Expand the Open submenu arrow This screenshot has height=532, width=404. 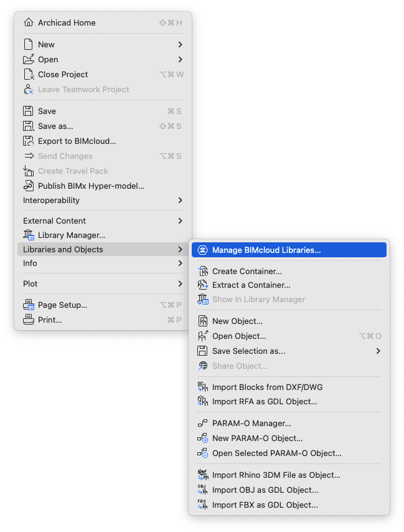[181, 59]
